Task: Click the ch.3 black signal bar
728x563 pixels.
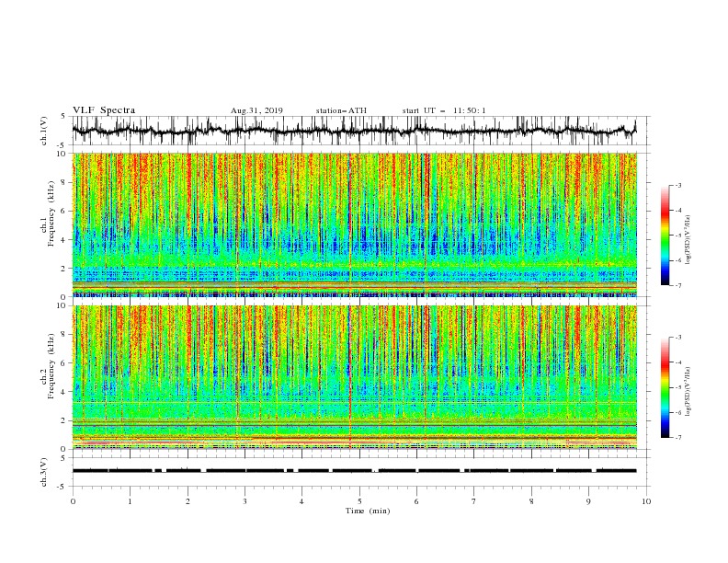Action: pos(354,471)
